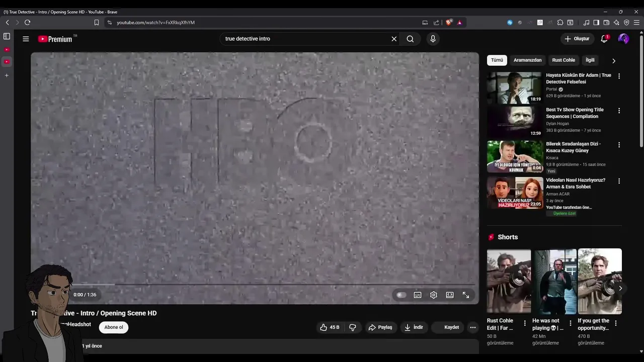Open options for If you get opportunity short

click(616, 323)
